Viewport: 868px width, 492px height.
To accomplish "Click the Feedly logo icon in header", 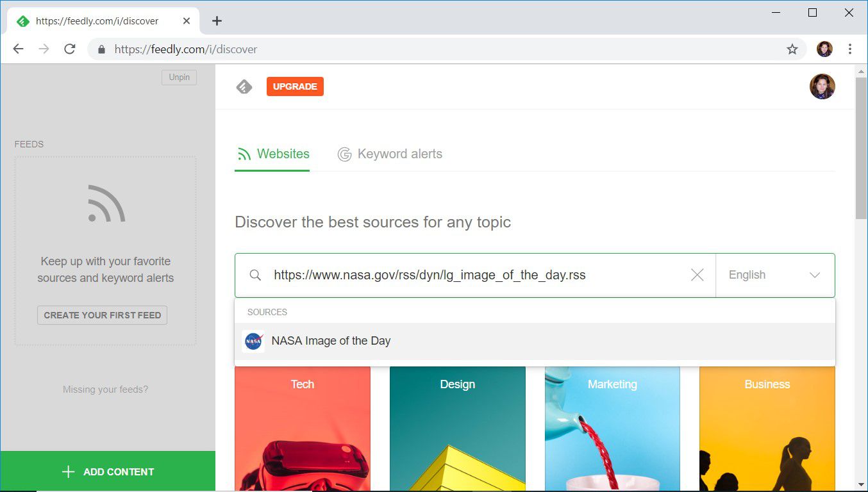I will point(244,86).
